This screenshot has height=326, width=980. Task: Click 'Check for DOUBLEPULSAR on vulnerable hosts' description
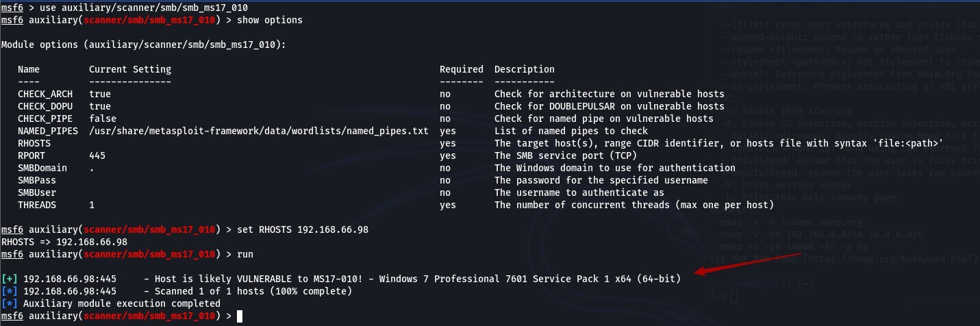(x=610, y=106)
